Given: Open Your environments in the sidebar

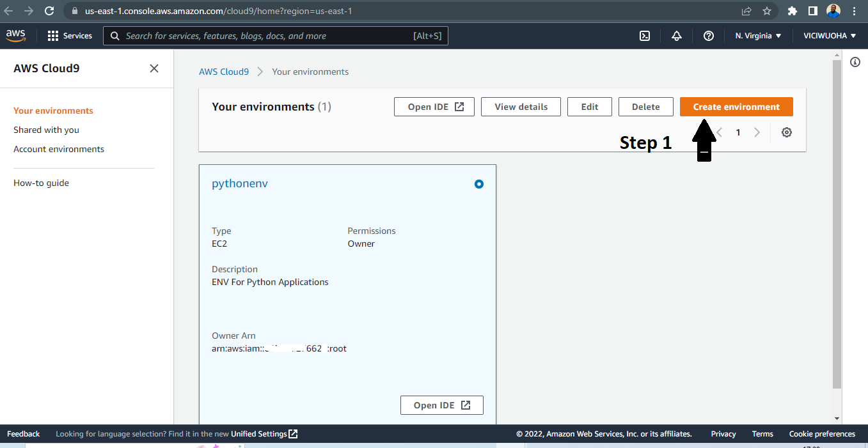Looking at the screenshot, I should 53,111.
